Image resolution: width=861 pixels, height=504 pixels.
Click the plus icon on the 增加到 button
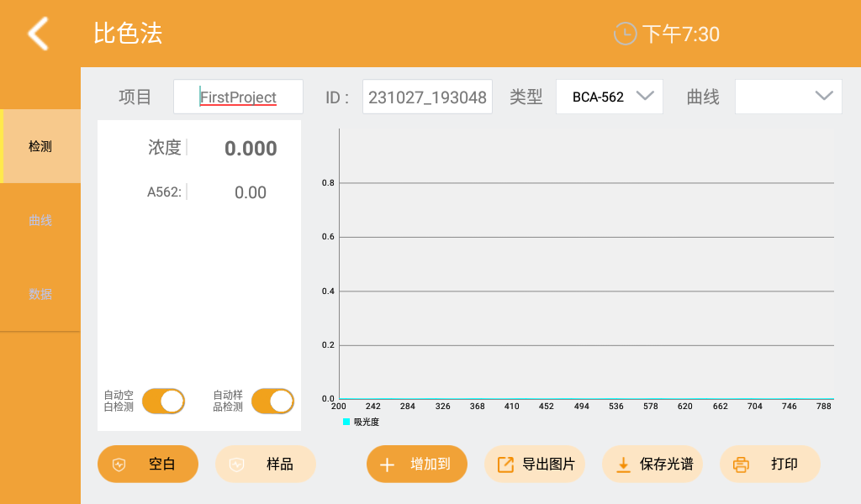(386, 464)
